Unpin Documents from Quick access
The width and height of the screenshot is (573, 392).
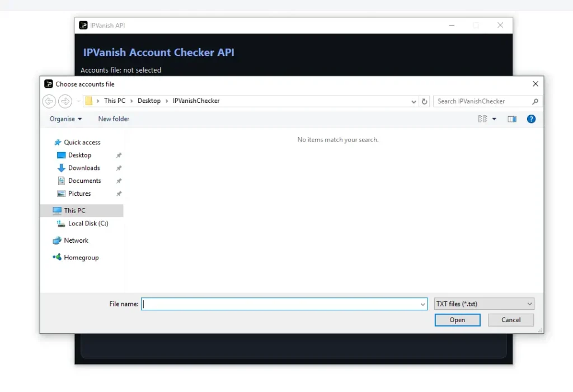coord(118,181)
